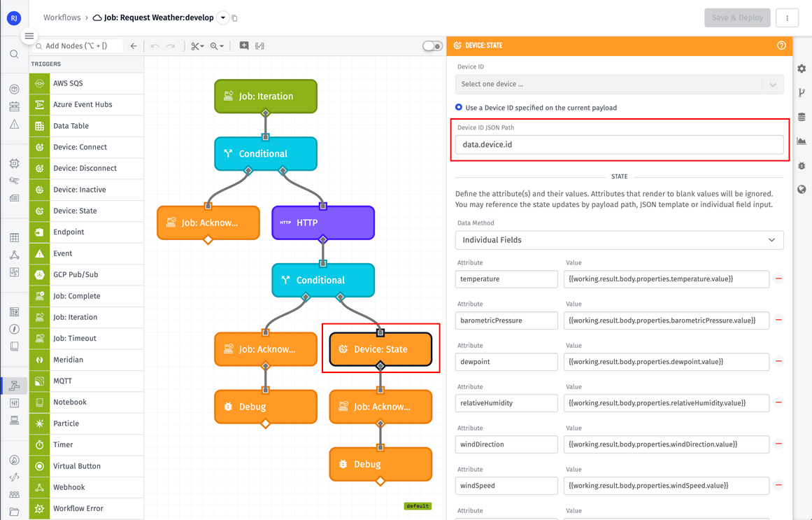Open the globals braces icon

coord(259,45)
